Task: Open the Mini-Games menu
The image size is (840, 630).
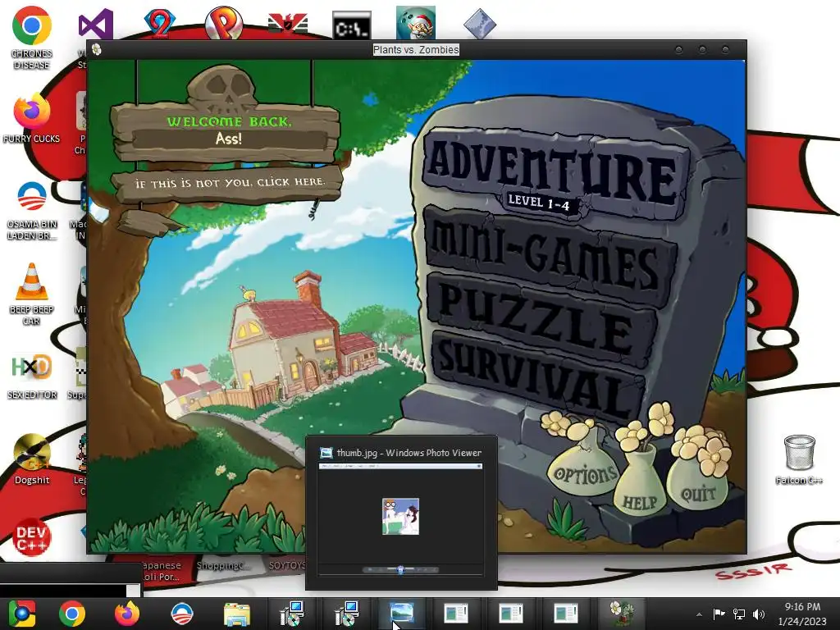Action: [x=549, y=256]
